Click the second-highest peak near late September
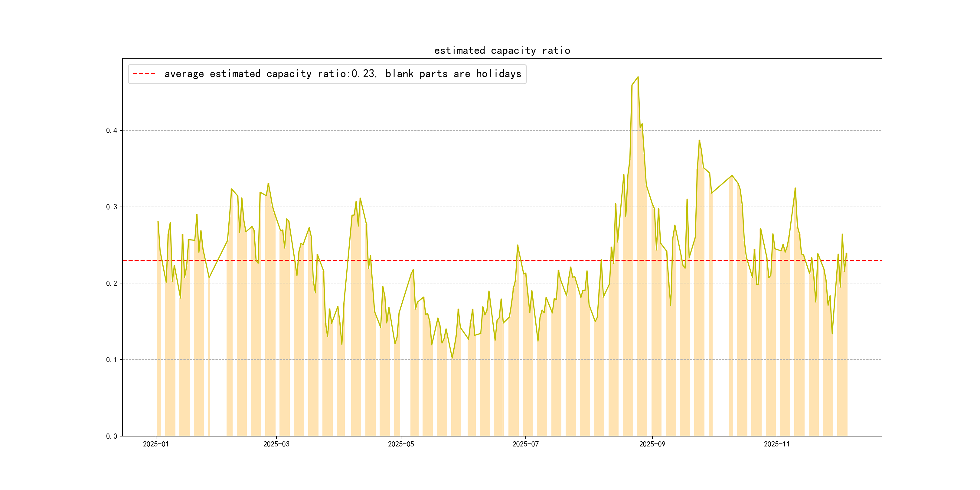Image resolution: width=980 pixels, height=490 pixels. (x=699, y=140)
